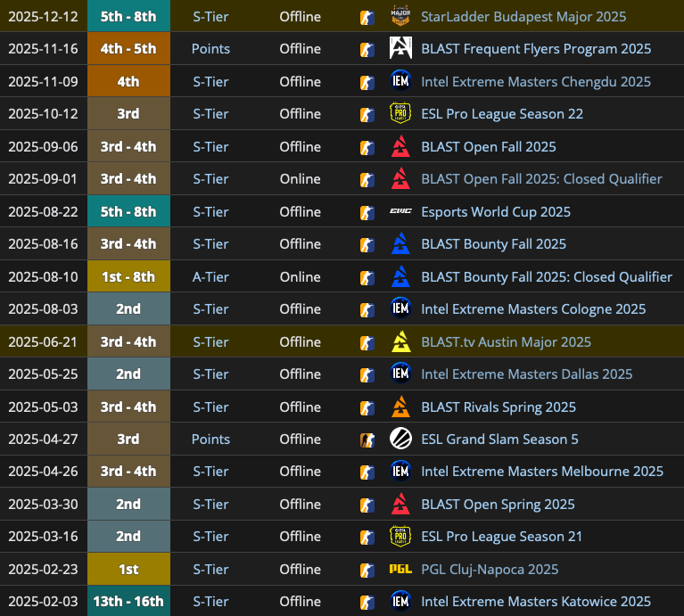Click the IEM logo beside Dallas 2025
The image size is (684, 616).
click(400, 374)
